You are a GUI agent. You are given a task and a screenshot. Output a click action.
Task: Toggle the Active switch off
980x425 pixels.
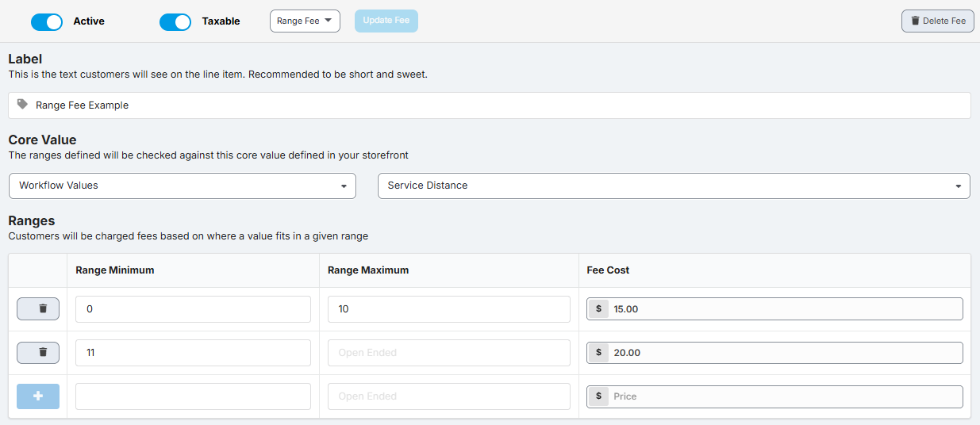coord(47,22)
